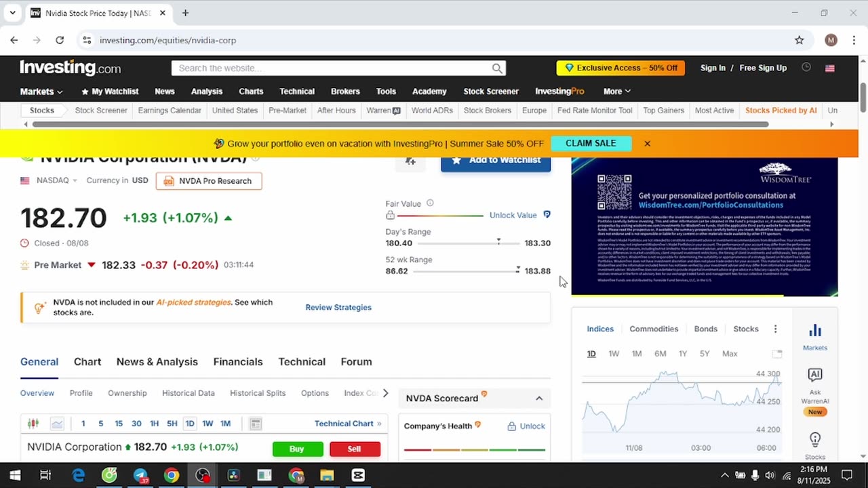The width and height of the screenshot is (868, 488).
Task: Switch indices chart to 5Y range
Action: 705,354
